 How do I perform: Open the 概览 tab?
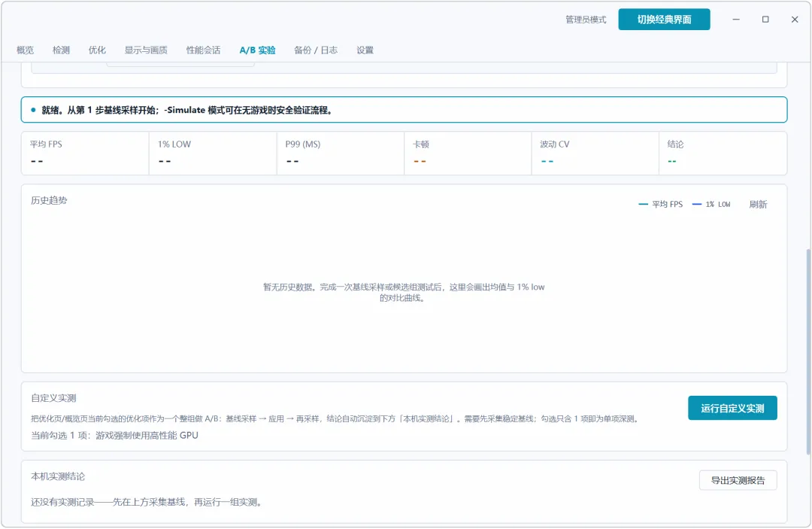click(x=25, y=50)
